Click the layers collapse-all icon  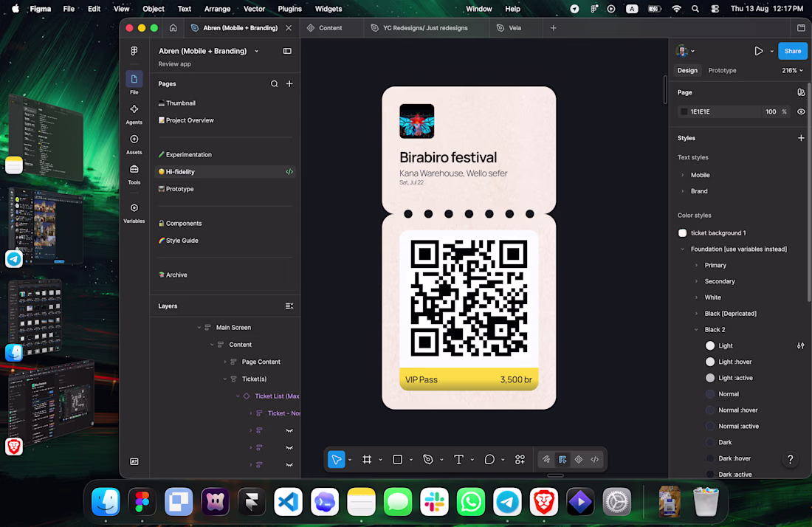coord(289,306)
